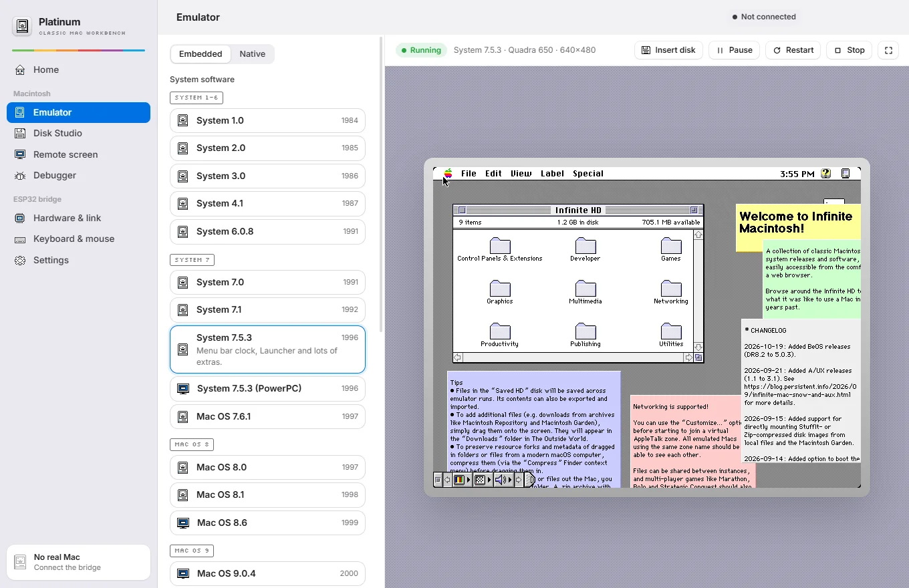The image size is (909, 588).
Task: Open Keyboard & mouse page
Action: coord(78,239)
